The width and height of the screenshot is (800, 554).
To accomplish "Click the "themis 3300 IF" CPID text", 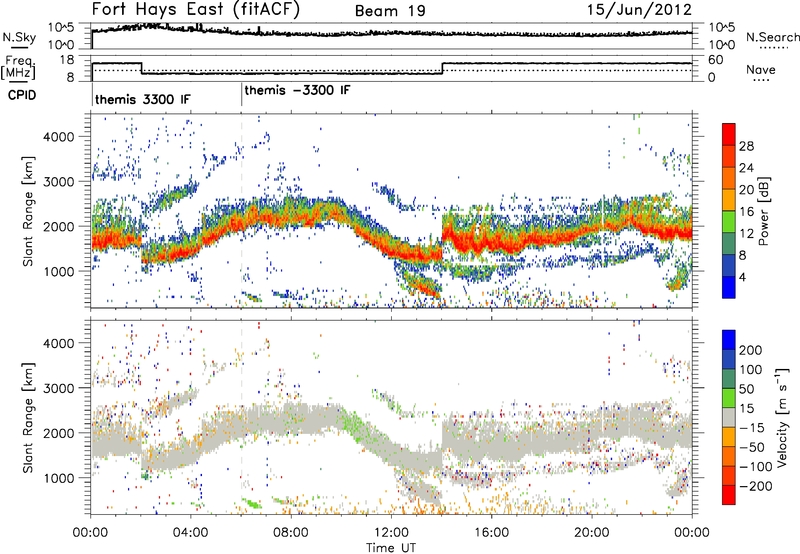I will click(143, 99).
